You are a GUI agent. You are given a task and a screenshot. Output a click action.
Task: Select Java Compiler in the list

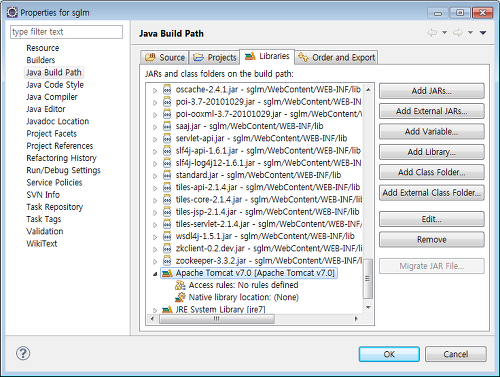(x=52, y=97)
